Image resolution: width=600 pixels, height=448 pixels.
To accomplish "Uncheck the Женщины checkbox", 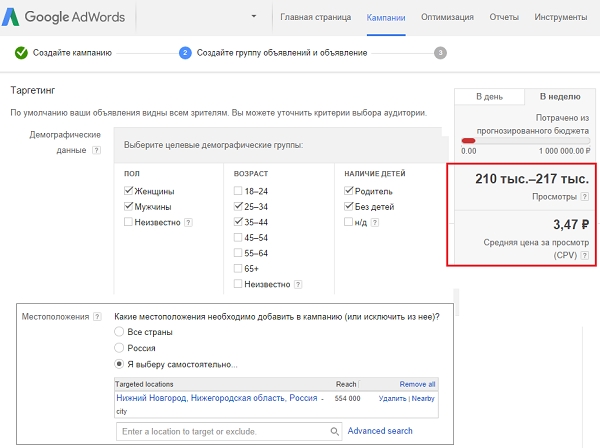I will (129, 191).
